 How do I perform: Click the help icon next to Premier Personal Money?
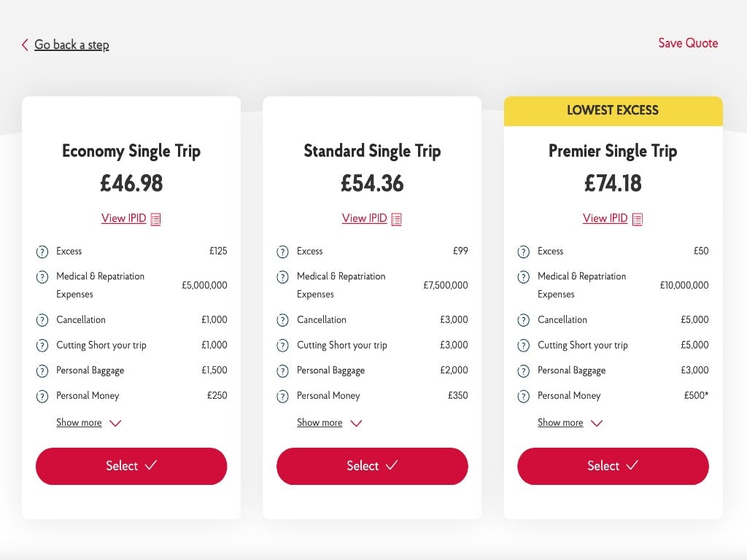[523, 396]
